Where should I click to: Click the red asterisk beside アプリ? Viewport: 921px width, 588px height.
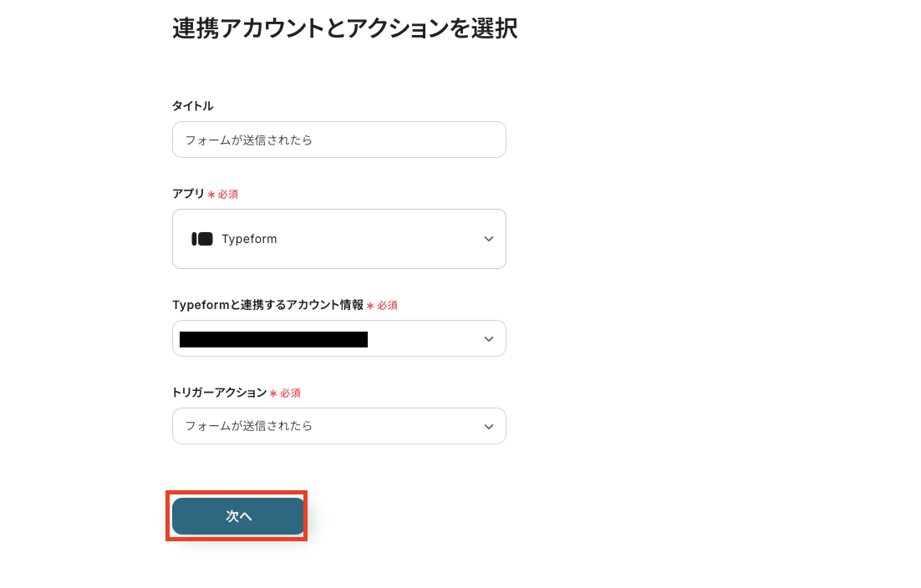(211, 195)
